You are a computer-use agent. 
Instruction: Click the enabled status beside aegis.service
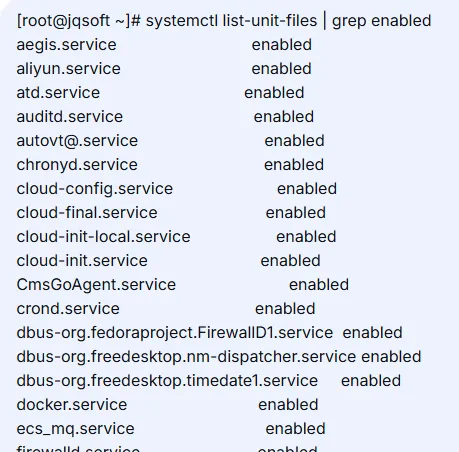282,45
